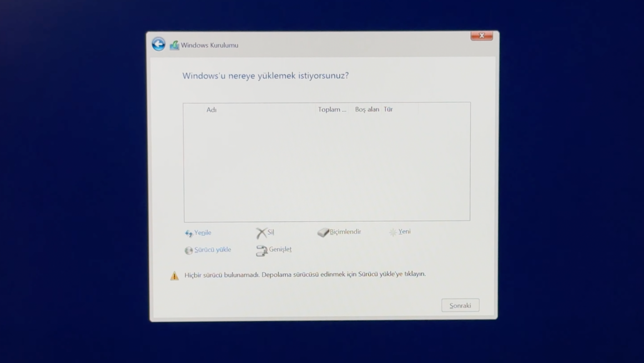Select the Genişlet extend option
This screenshot has height=363, width=644.
pos(280,249)
